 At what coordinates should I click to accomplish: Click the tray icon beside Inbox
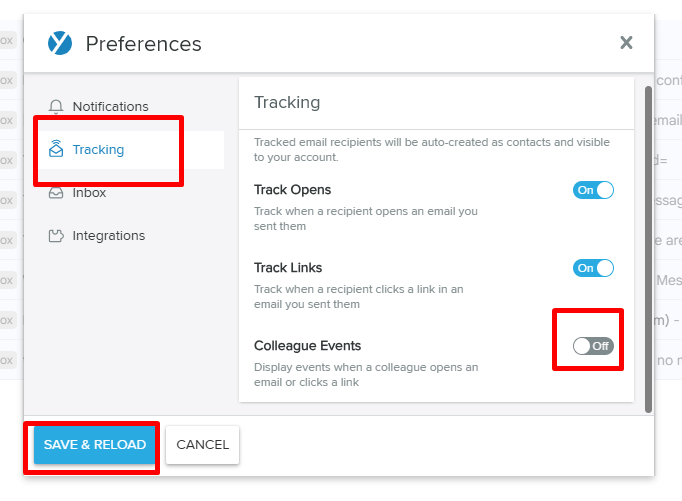tap(56, 193)
